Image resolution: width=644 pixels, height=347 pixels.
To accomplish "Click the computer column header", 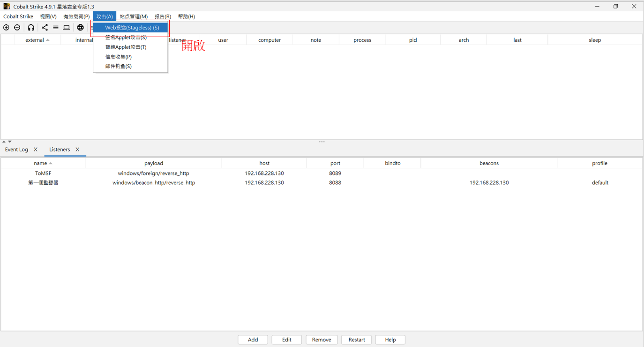I will point(270,40).
